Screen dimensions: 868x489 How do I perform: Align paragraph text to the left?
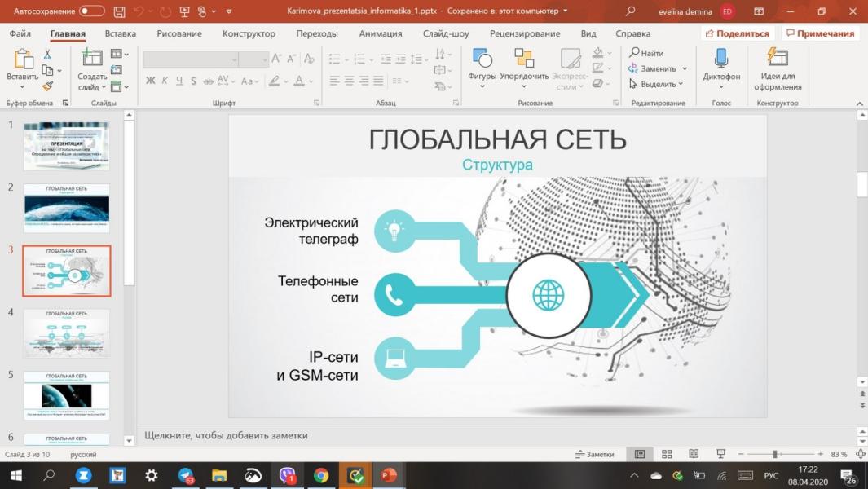click(334, 81)
